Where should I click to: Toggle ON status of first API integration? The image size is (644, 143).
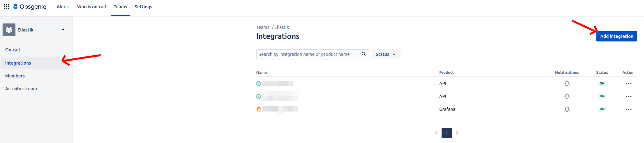tap(602, 84)
